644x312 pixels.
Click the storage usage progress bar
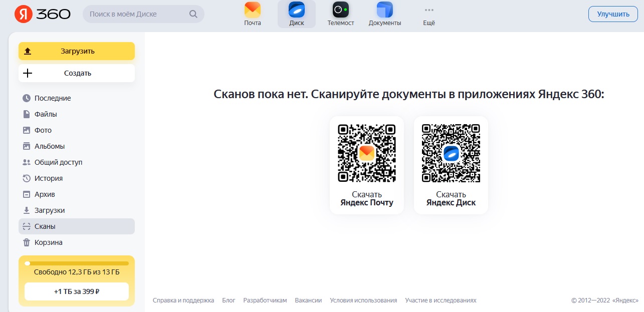click(x=77, y=263)
